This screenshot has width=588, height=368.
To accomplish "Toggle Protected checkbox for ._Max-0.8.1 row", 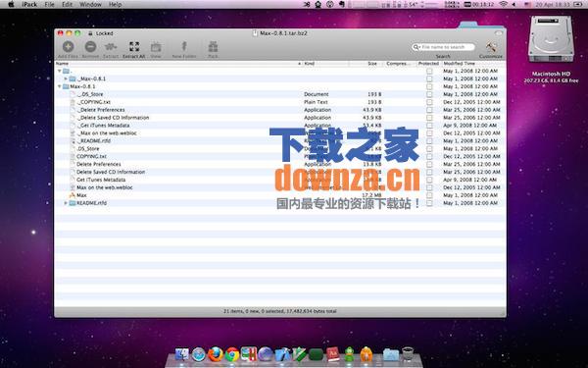I will (x=429, y=79).
